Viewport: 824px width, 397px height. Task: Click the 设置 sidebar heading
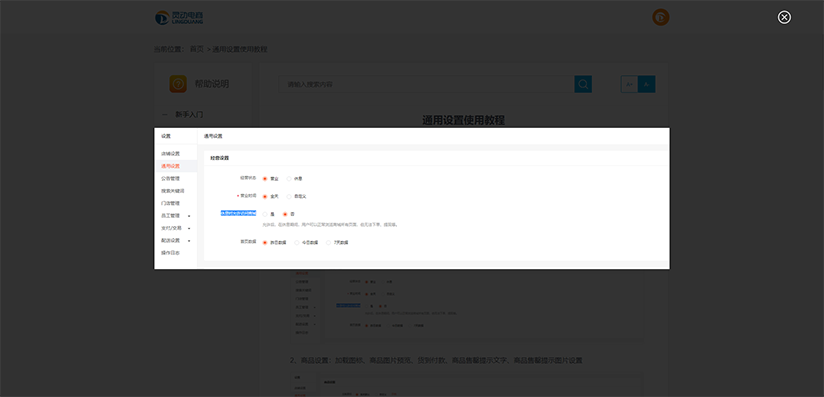(x=166, y=136)
